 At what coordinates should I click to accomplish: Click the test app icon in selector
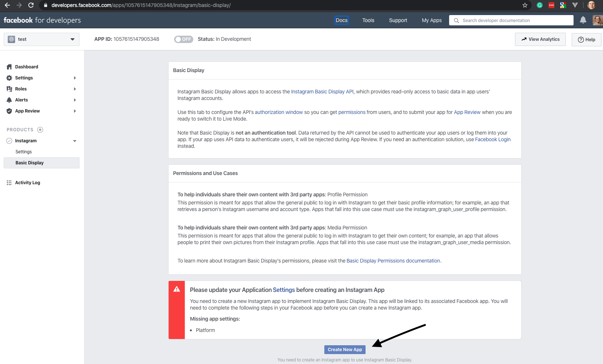(11, 39)
